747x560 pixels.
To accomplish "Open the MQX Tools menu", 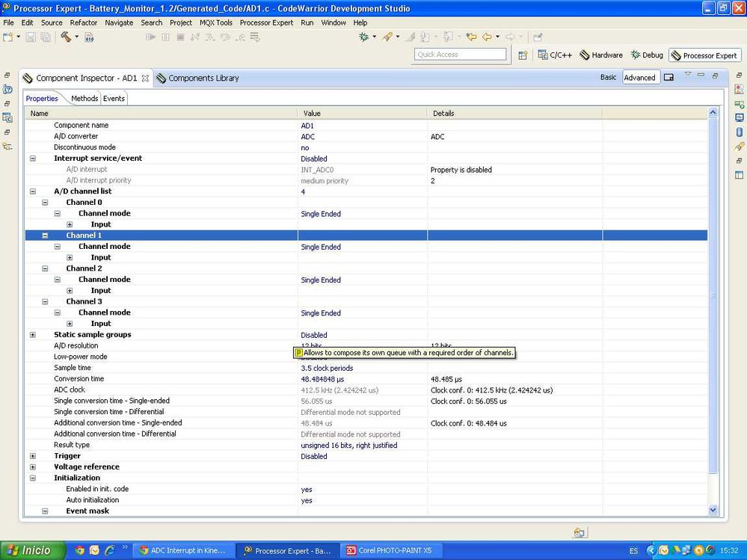I will 216,22.
